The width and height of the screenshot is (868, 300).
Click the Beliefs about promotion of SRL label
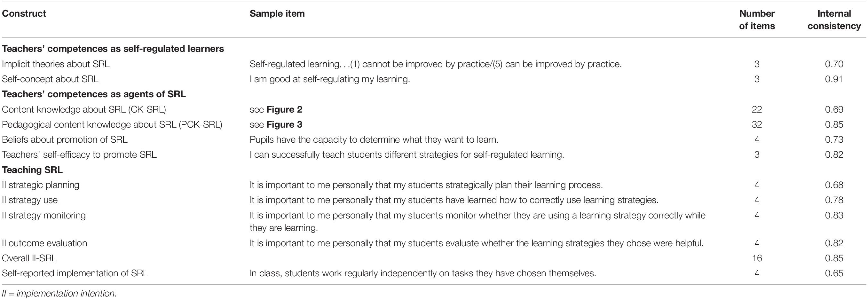(x=65, y=139)
